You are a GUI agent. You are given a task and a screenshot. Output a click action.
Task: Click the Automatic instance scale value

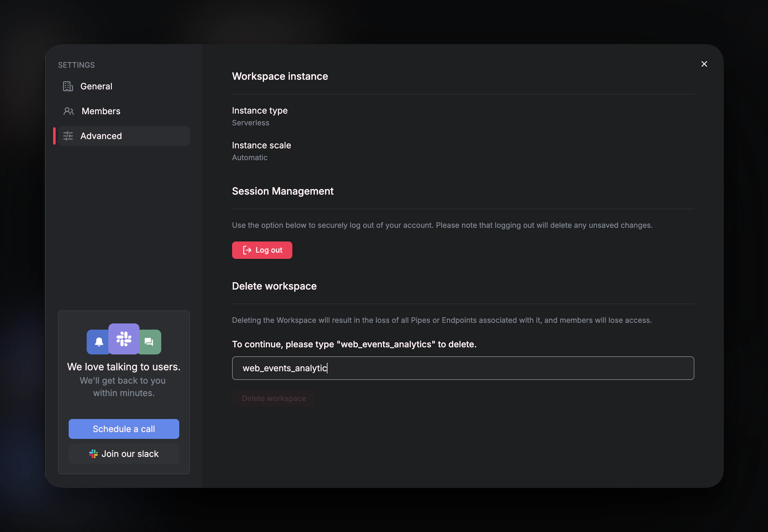pyautogui.click(x=249, y=158)
